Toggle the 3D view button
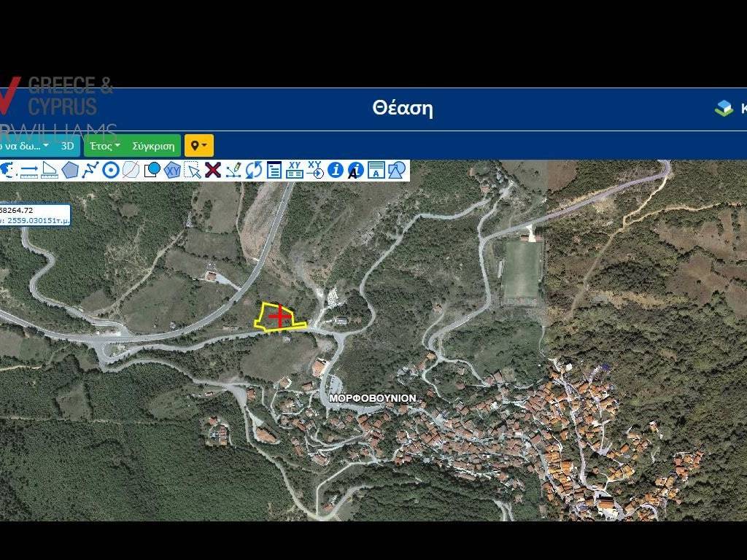Screen dimensions: 747x560 (x=68, y=146)
